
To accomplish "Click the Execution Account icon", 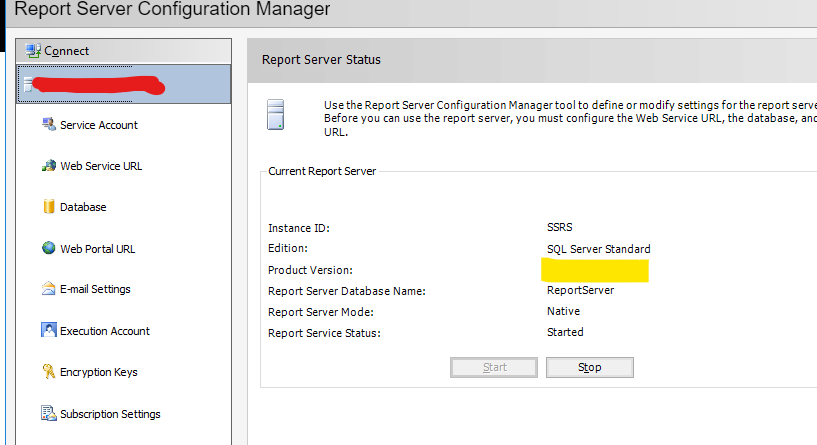I will 47,330.
